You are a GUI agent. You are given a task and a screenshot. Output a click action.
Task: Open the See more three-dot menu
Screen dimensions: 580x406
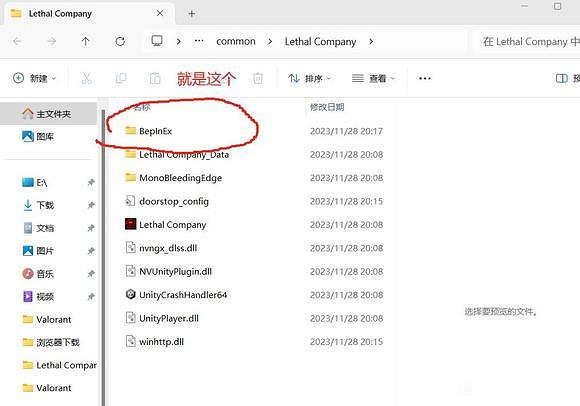click(x=425, y=78)
